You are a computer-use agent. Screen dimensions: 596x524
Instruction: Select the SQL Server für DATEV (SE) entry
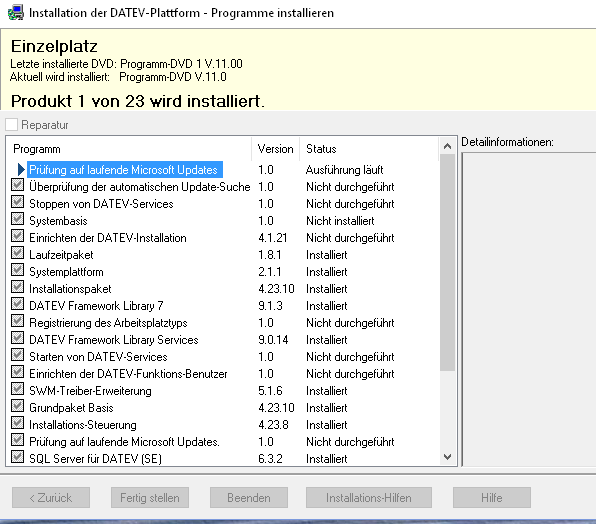pyautogui.click(x=95, y=459)
